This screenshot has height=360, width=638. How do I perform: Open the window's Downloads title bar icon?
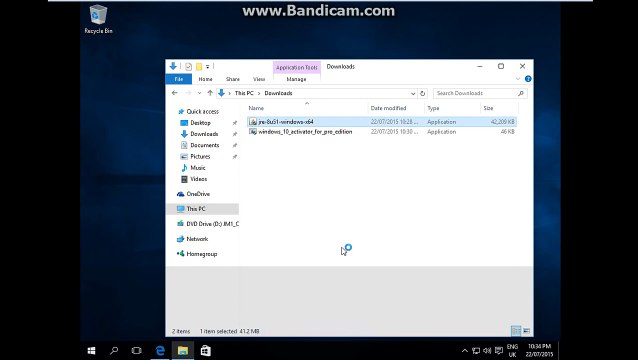pyautogui.click(x=173, y=66)
